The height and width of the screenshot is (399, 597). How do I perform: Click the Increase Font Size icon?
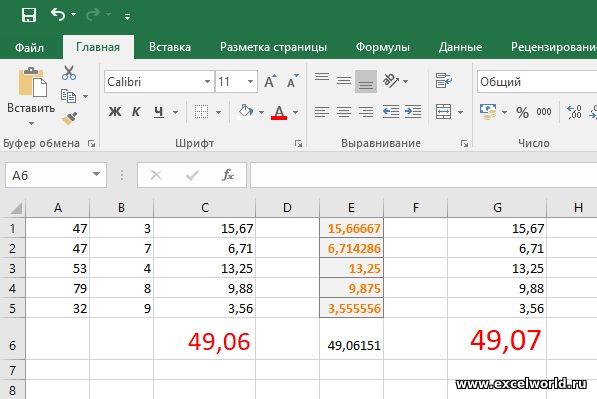(x=270, y=81)
